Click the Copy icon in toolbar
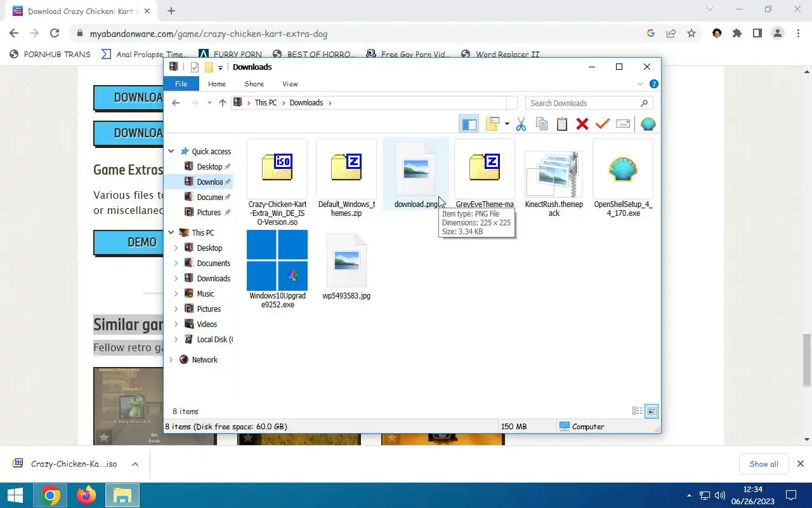Screen dimensions: 812x508 [x=541, y=124]
